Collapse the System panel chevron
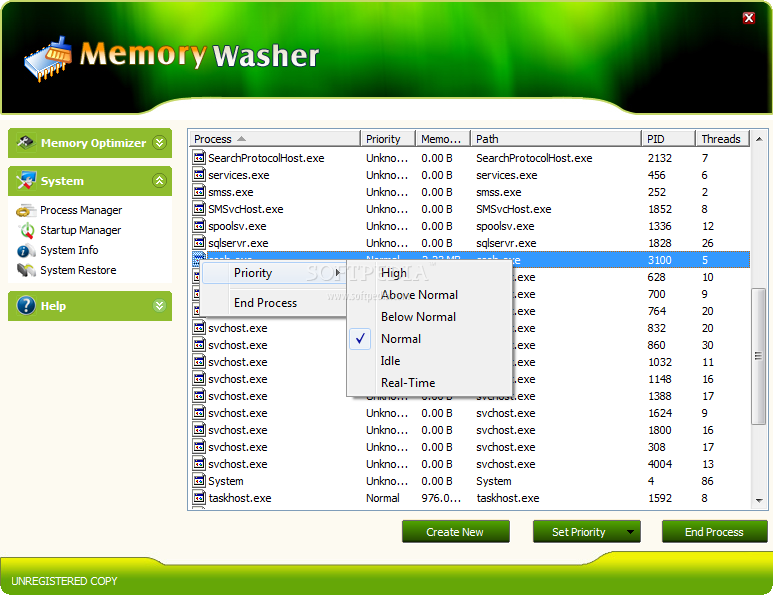 tap(159, 181)
